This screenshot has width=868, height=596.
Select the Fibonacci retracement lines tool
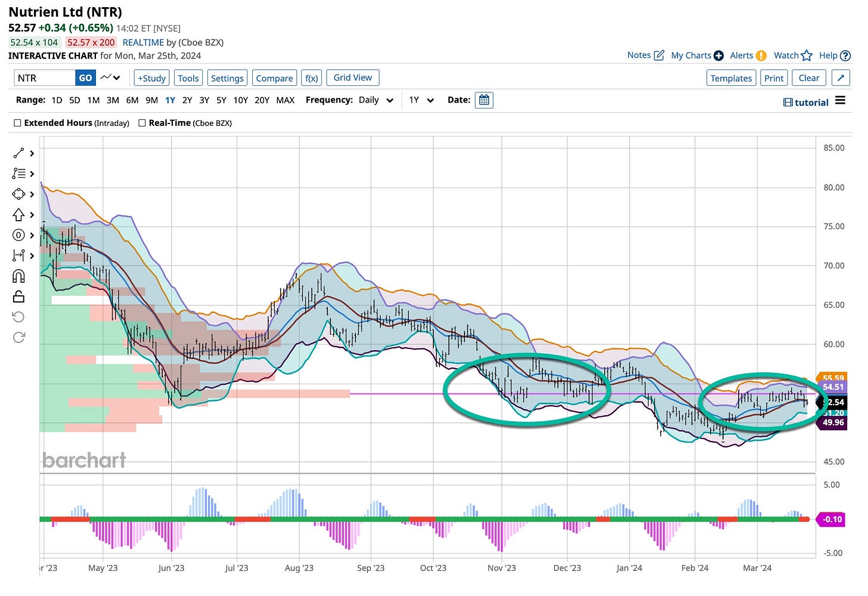pyautogui.click(x=18, y=174)
